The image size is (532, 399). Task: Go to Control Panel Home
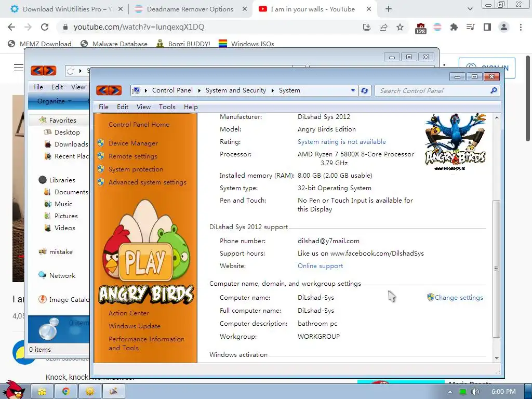click(139, 125)
